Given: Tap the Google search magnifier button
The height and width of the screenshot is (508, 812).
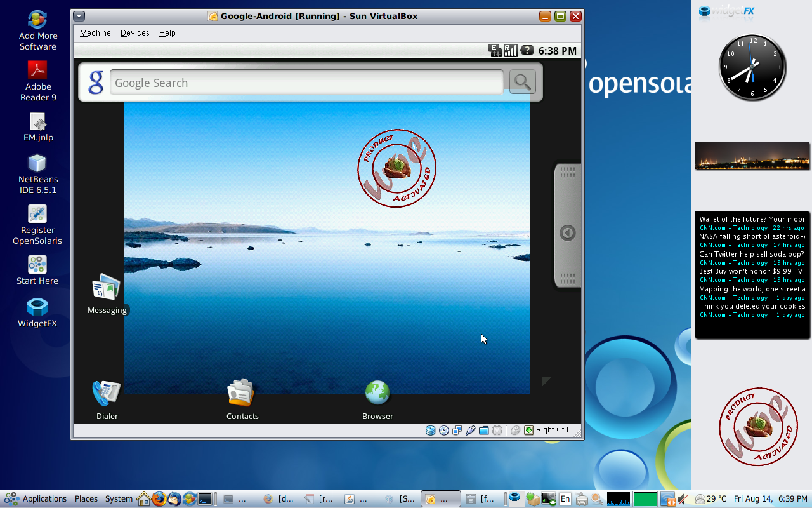Looking at the screenshot, I should pos(523,82).
